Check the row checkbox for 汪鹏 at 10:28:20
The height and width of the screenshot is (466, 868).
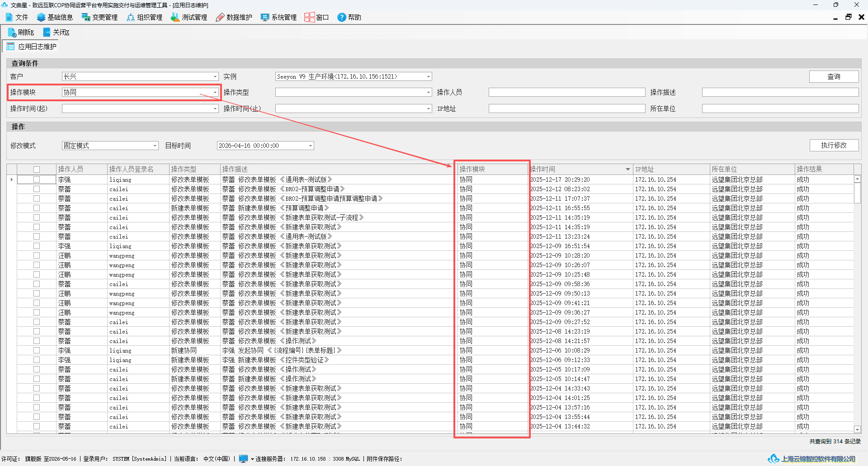[37, 255]
